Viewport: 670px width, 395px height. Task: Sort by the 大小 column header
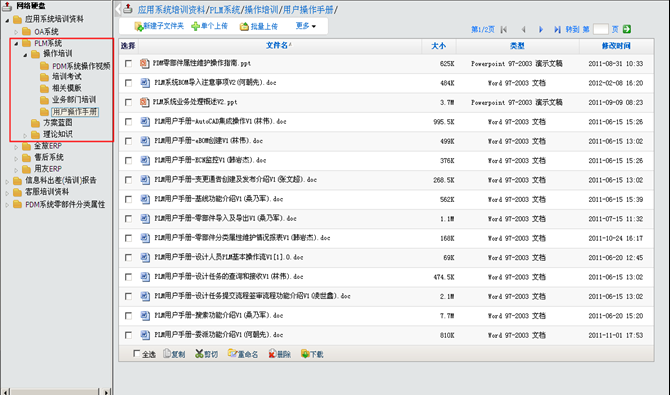[438, 46]
